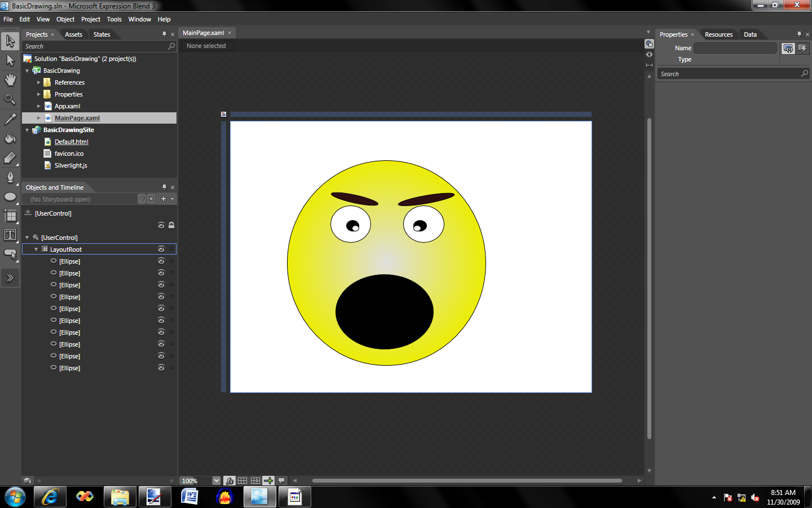
Task: Expand the References folder
Action: 38,82
